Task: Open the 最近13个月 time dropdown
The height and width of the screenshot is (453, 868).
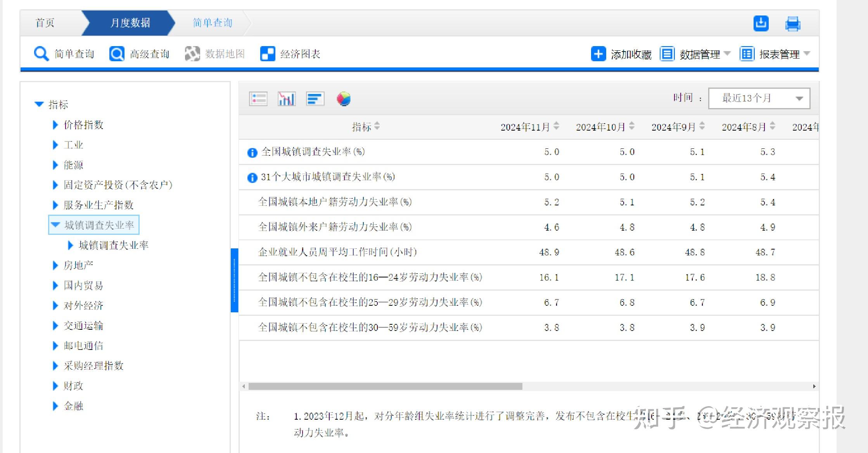Action: coord(759,98)
